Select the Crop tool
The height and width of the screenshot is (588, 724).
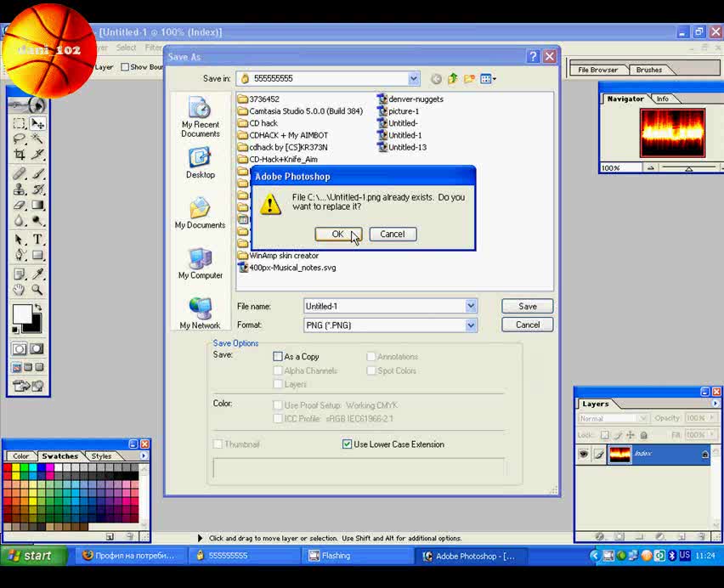19,154
